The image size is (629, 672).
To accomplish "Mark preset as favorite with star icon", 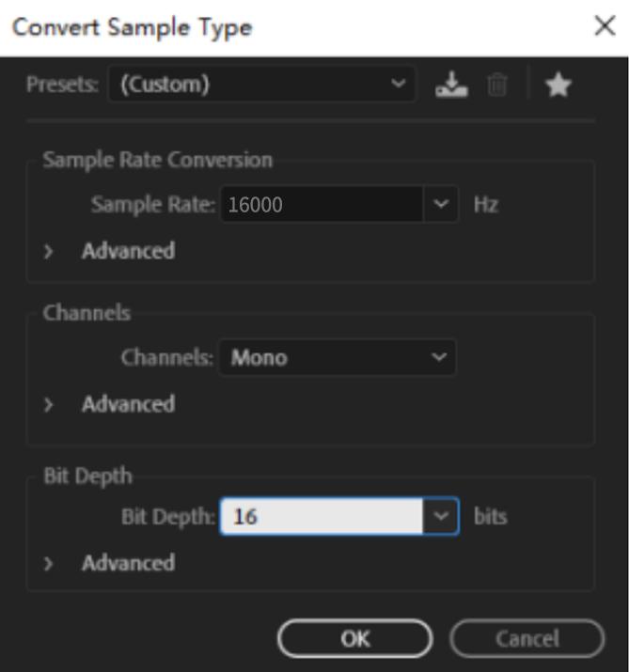I will pyautogui.click(x=558, y=86).
